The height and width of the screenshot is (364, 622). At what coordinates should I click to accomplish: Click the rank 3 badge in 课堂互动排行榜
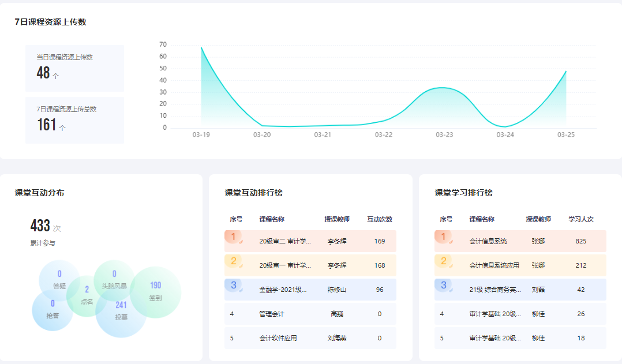[x=234, y=286]
